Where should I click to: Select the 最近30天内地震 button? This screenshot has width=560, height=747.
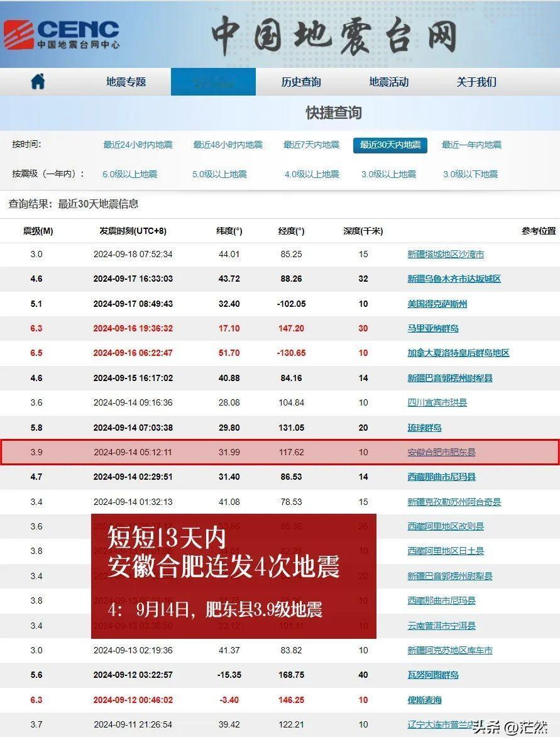[390, 145]
